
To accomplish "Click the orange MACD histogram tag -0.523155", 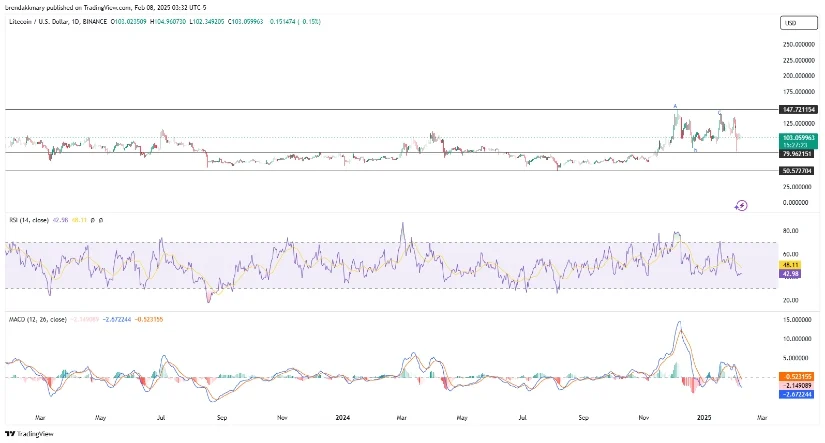I will [x=798, y=377].
